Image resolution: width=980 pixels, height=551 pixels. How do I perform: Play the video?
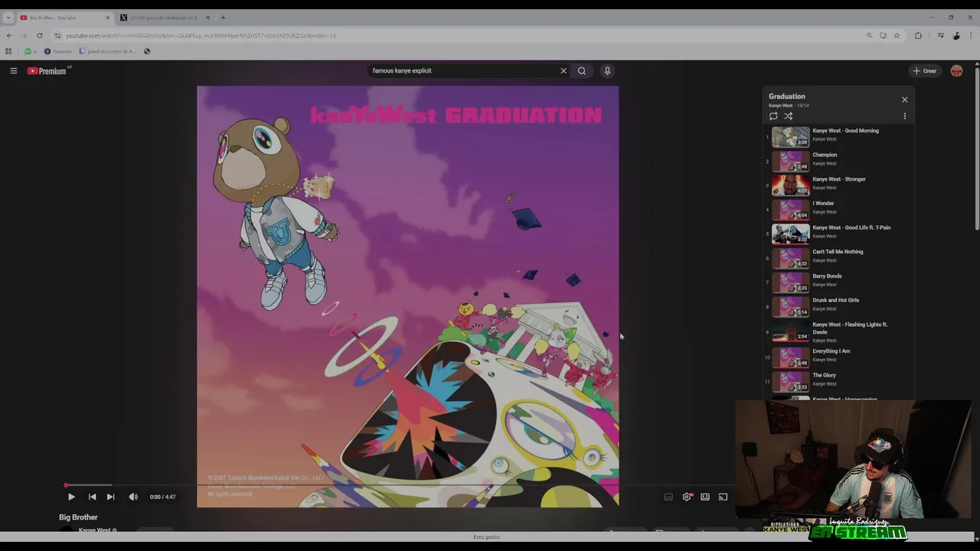[71, 497]
